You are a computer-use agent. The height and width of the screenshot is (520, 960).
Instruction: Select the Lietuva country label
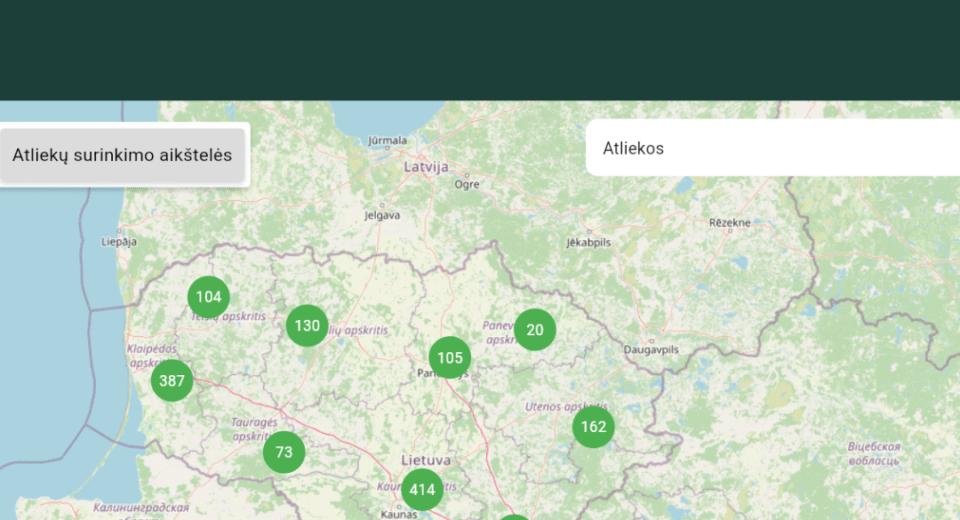tap(426, 460)
